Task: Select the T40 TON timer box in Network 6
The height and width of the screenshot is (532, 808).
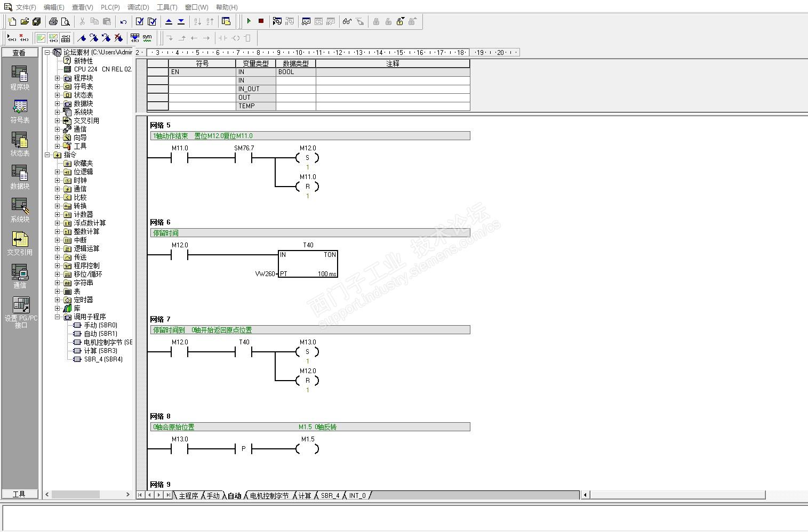Action: pos(308,263)
